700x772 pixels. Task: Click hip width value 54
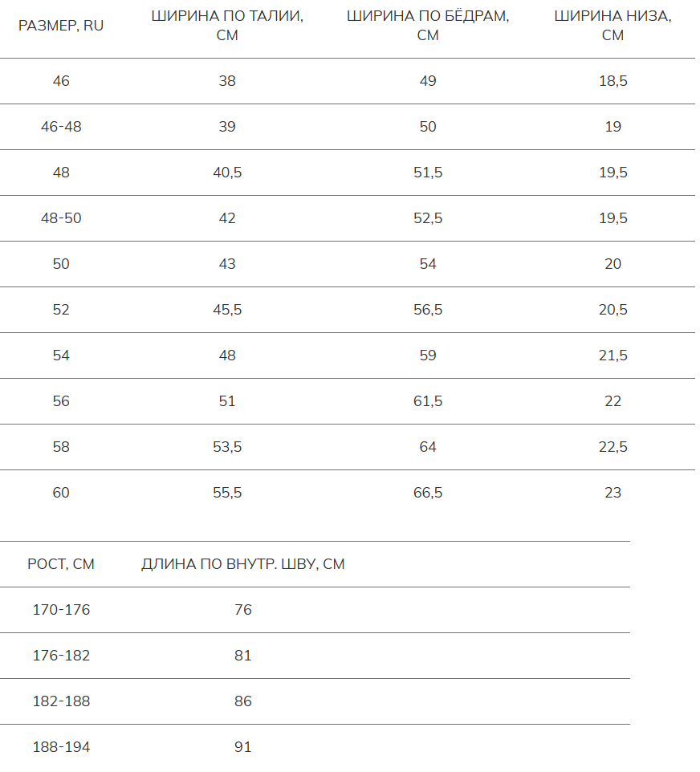[428, 264]
